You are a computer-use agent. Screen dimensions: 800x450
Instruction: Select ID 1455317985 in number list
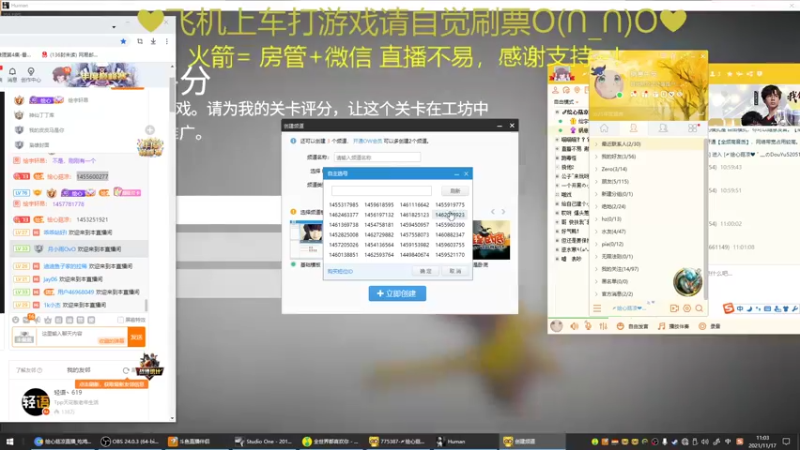[x=343, y=205]
